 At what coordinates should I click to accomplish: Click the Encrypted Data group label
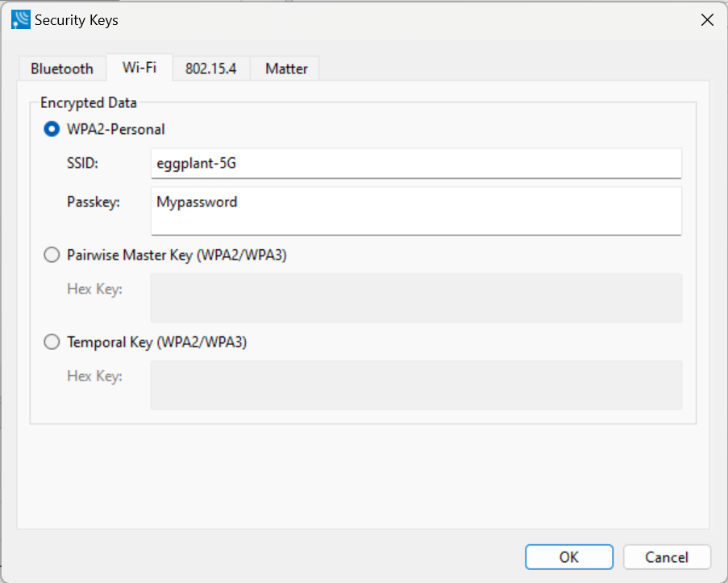pos(89,102)
